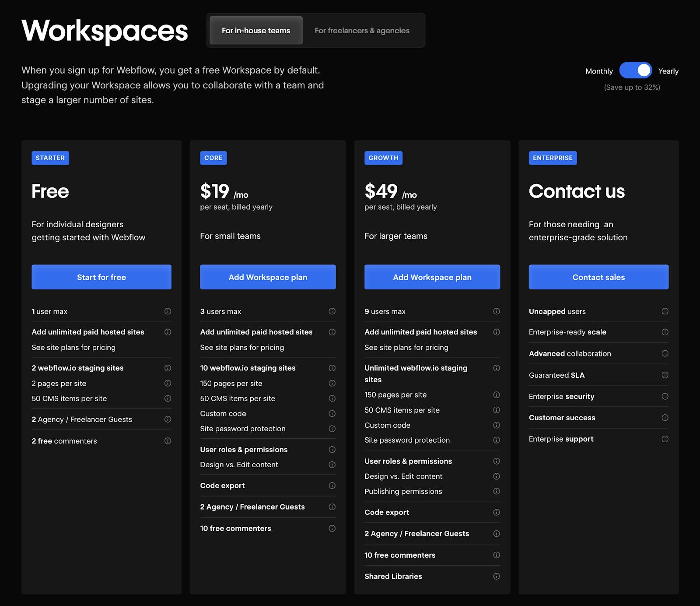Click '50 CMS items per site' in Starter
This screenshot has height=606, width=700.
point(69,398)
